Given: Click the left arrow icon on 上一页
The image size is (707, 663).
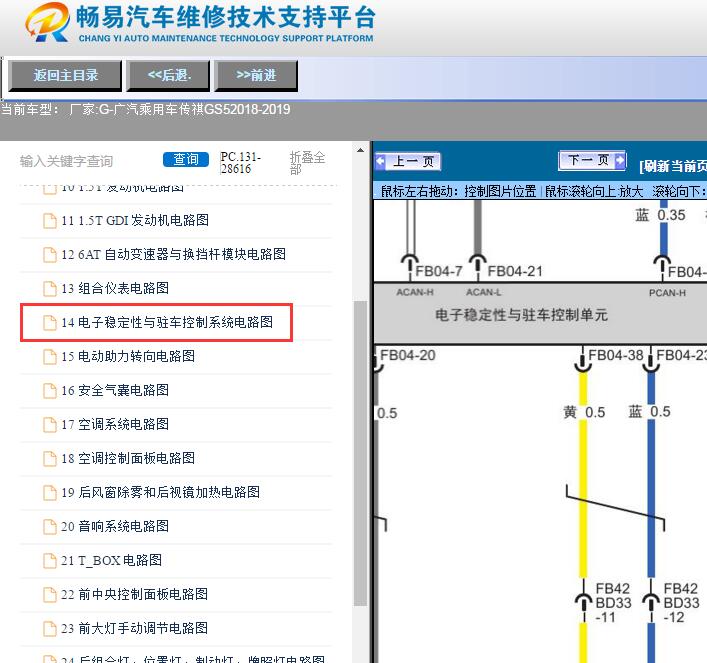Looking at the screenshot, I should 381,161.
